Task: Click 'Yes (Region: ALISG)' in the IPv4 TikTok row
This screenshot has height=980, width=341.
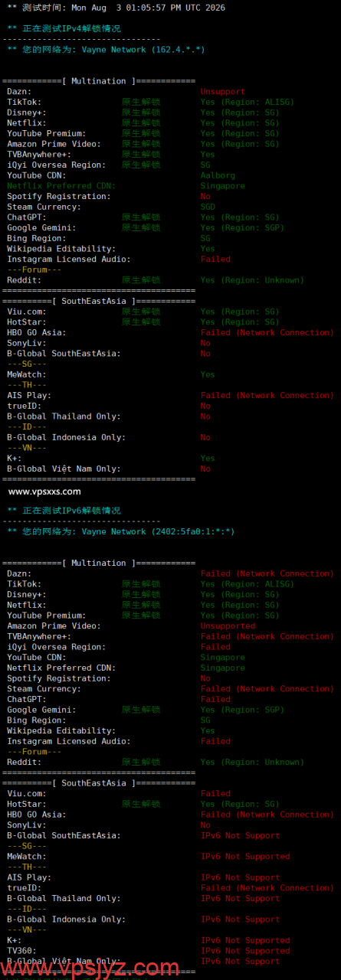Action: [x=247, y=102]
